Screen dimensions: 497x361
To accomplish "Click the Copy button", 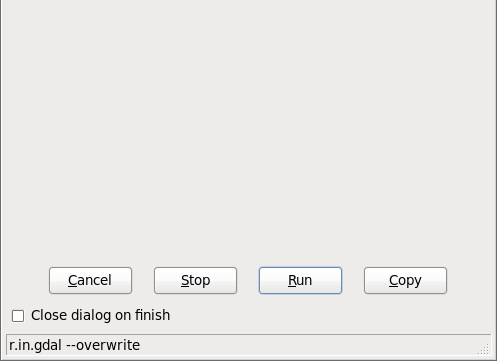I will pyautogui.click(x=405, y=280).
